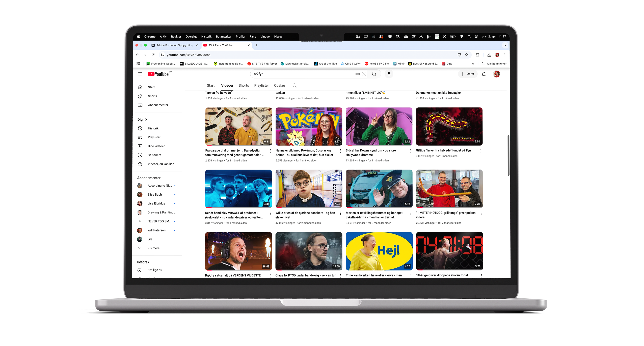The height and width of the screenshot is (346, 644).
Task: Clear the search field with the X icon
Action: click(364, 74)
